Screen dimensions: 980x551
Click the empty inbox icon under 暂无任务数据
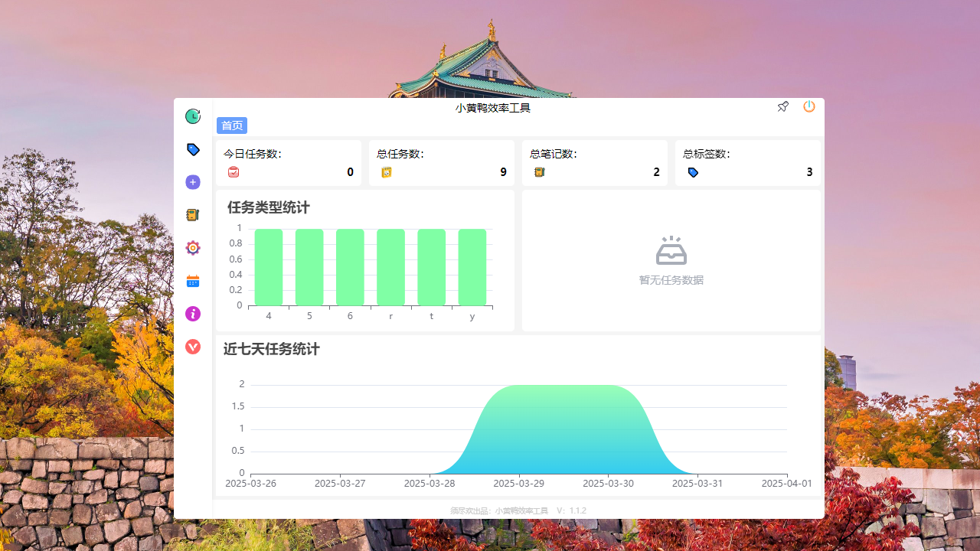671,250
